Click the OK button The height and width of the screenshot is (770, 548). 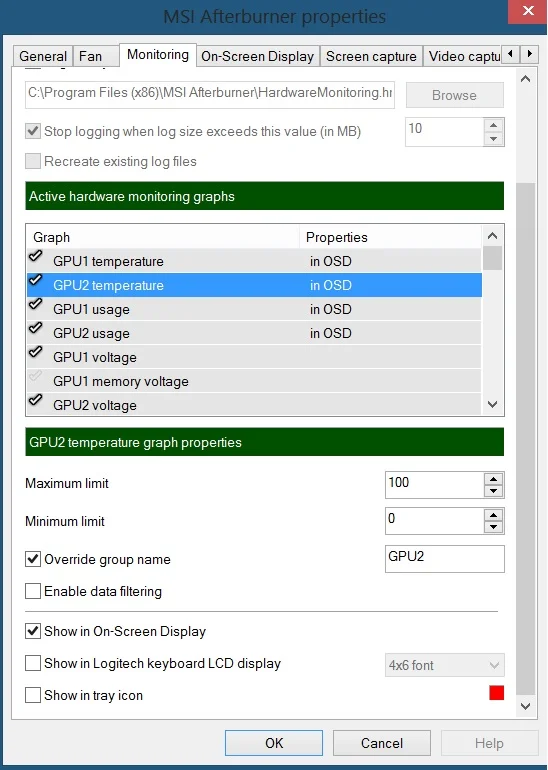point(274,743)
